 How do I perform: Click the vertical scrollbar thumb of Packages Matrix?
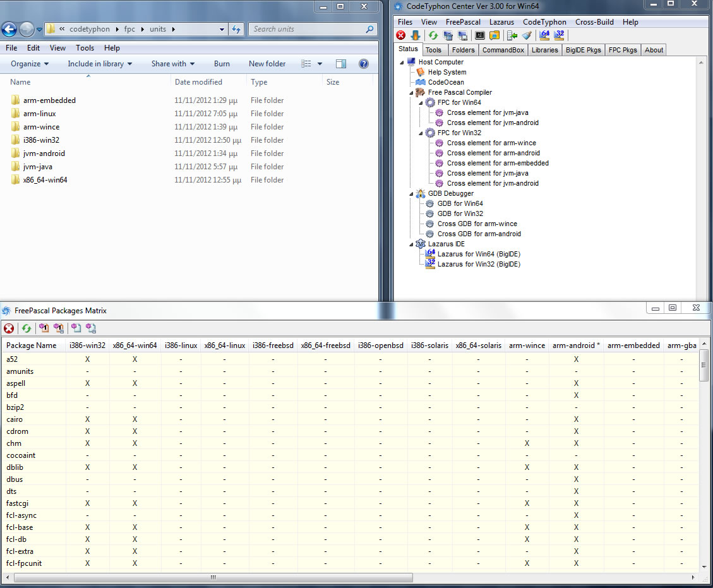(x=704, y=364)
